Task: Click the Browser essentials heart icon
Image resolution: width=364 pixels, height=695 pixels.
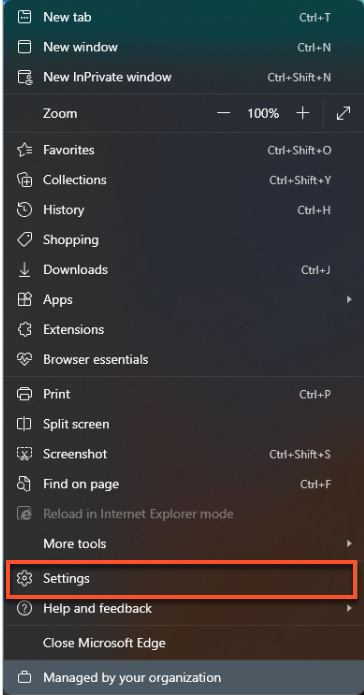Action: point(24,359)
